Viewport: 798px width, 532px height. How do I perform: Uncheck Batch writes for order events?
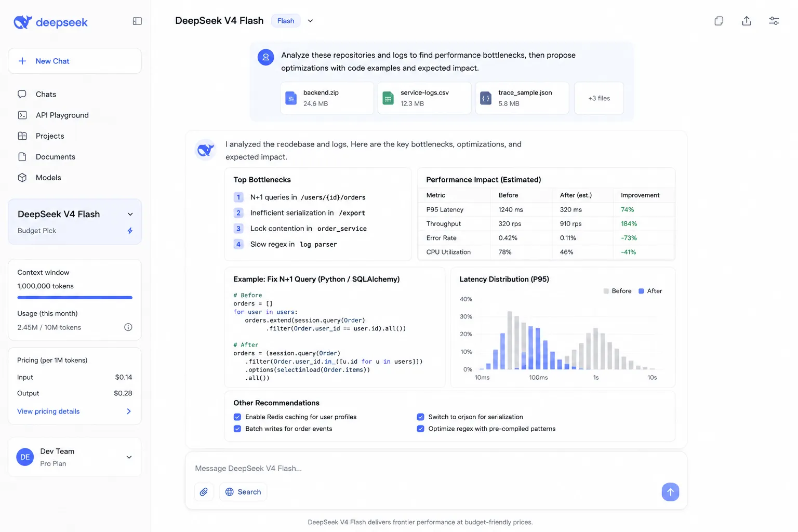[x=237, y=429]
